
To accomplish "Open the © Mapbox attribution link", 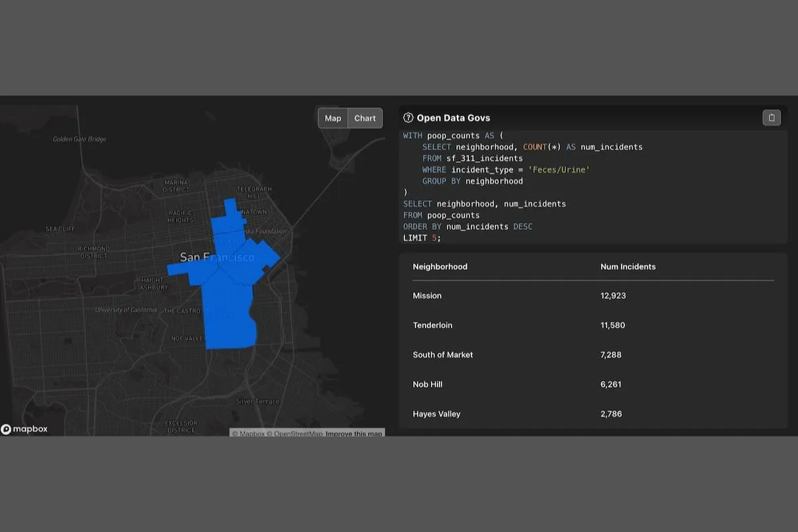I will pos(249,434).
